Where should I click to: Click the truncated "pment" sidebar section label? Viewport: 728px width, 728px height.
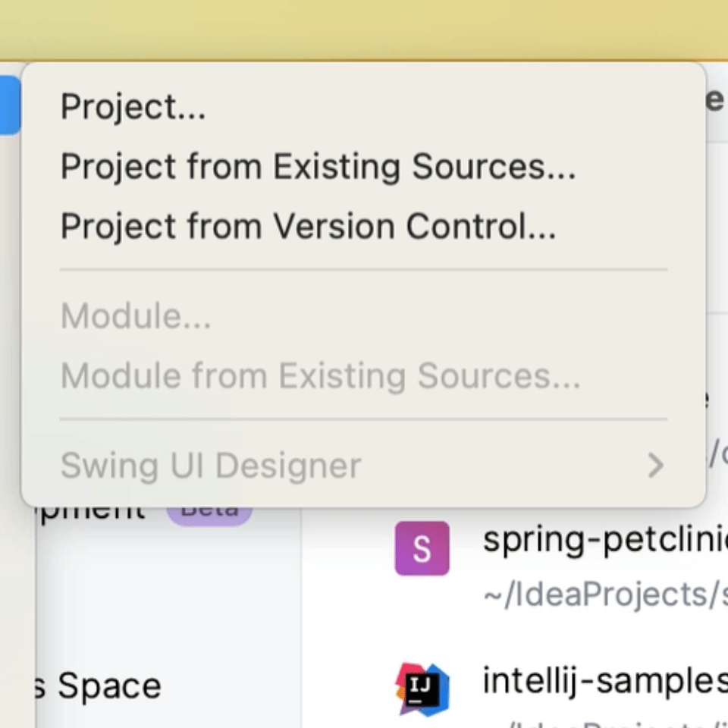click(x=91, y=508)
